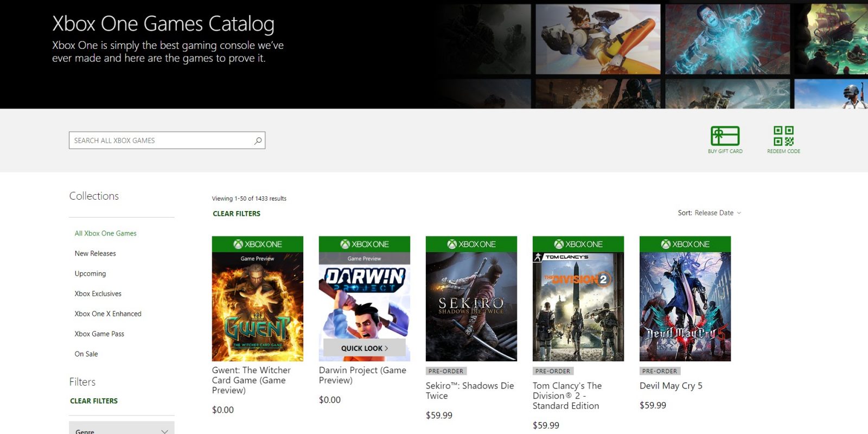
Task: Click the Xbox One Games Catalog heading
Action: (163, 24)
